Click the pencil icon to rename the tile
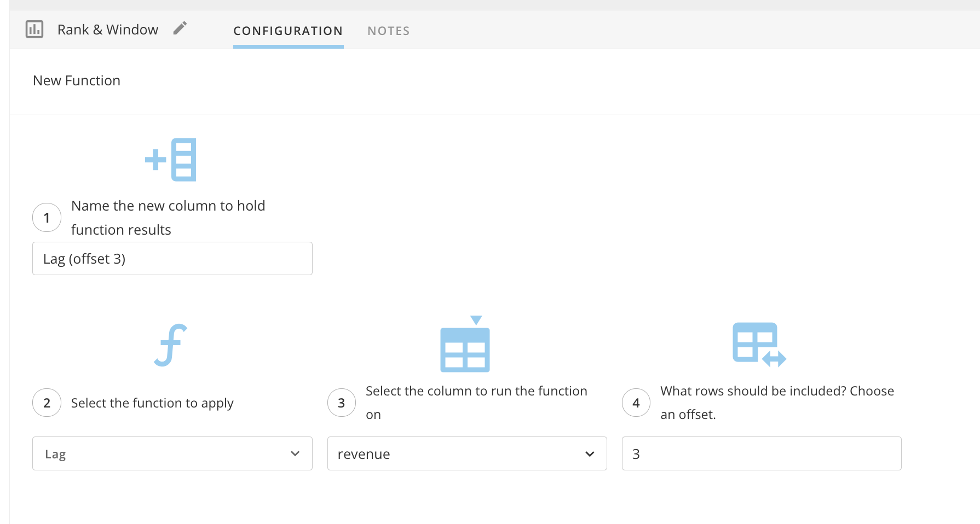The image size is (980, 524). [181, 28]
